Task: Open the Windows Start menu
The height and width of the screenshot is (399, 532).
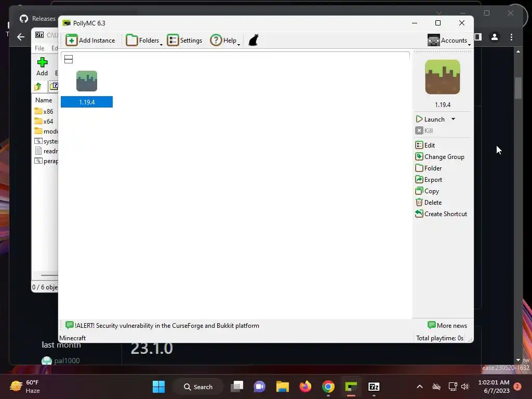Action: [x=158, y=387]
